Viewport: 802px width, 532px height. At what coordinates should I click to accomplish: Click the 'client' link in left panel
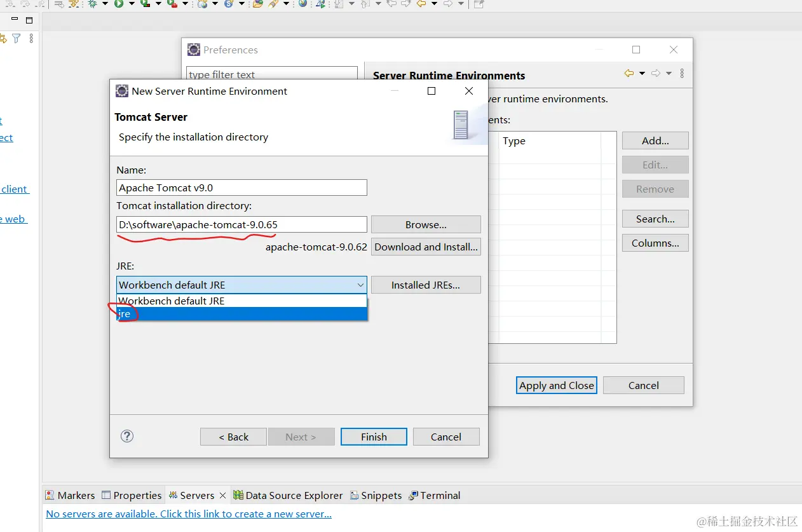pyautogui.click(x=15, y=189)
